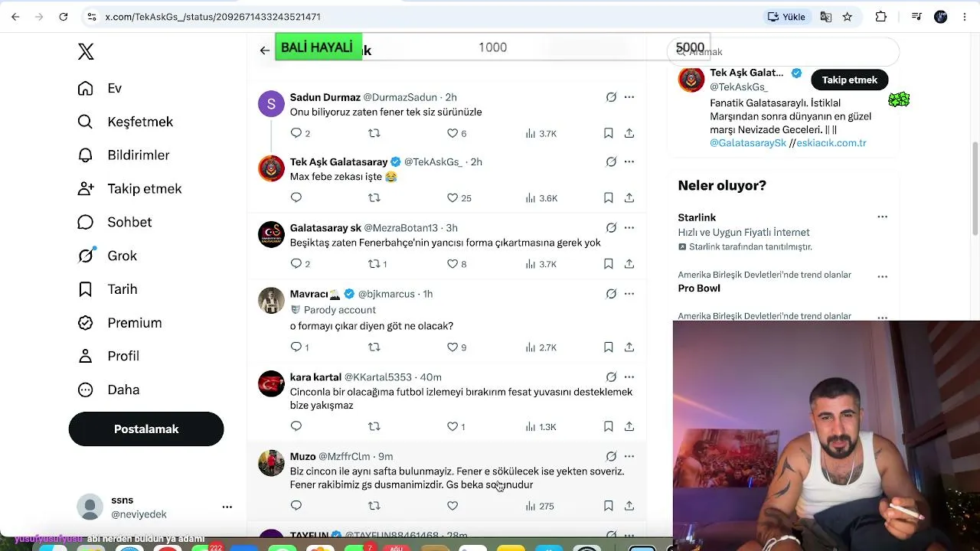Image resolution: width=980 pixels, height=551 pixels.
Task: Bookmark Sadun Durmaz's post
Action: [x=609, y=133]
